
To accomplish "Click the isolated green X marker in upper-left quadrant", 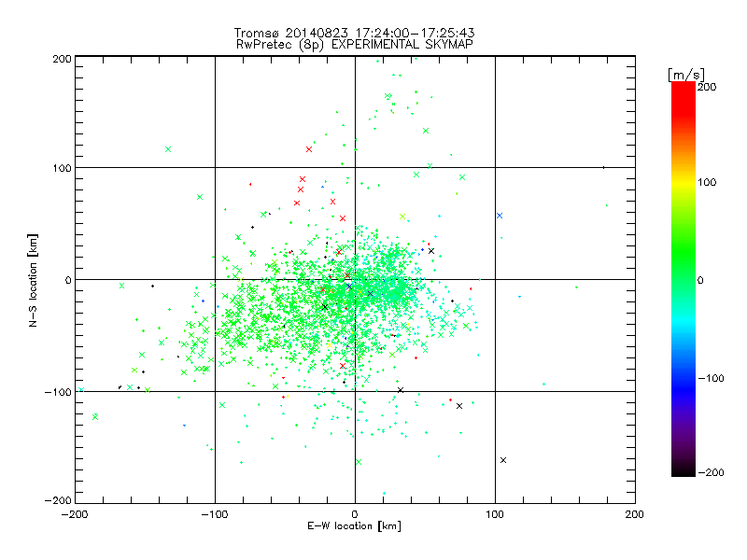I will coord(168,149).
